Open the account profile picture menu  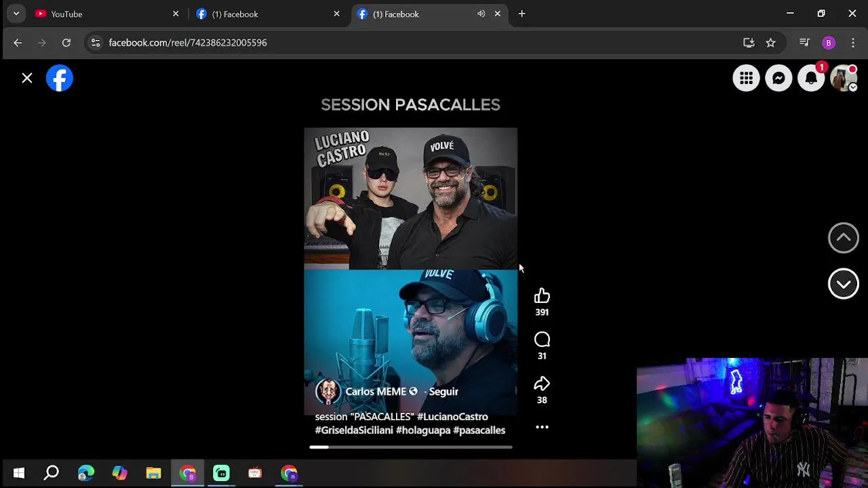pos(844,78)
